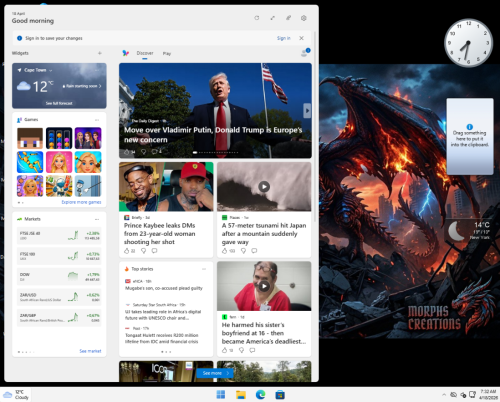Show hidden system tray icons chevron

tap(444, 395)
